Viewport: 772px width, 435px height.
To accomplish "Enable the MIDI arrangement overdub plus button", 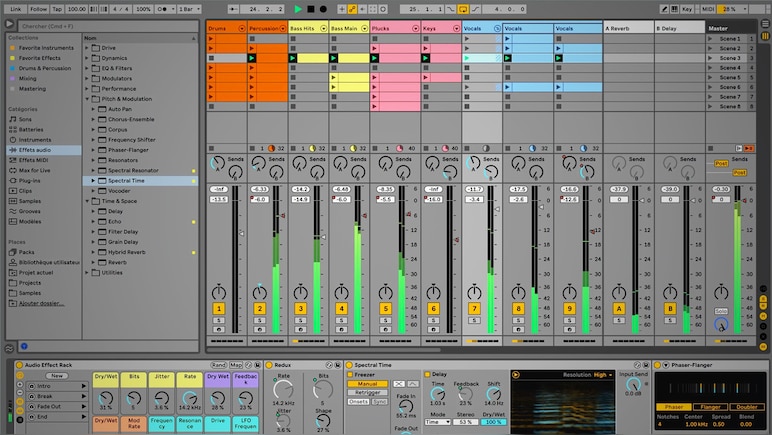I will point(342,9).
